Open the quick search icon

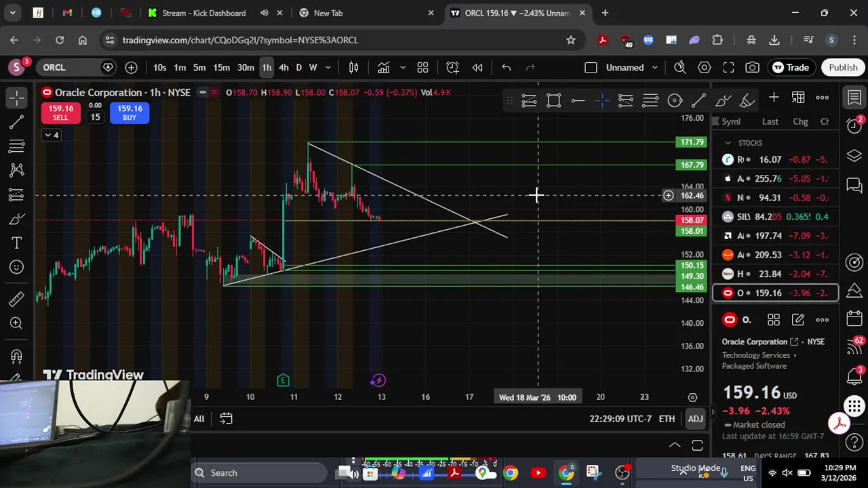[679, 67]
